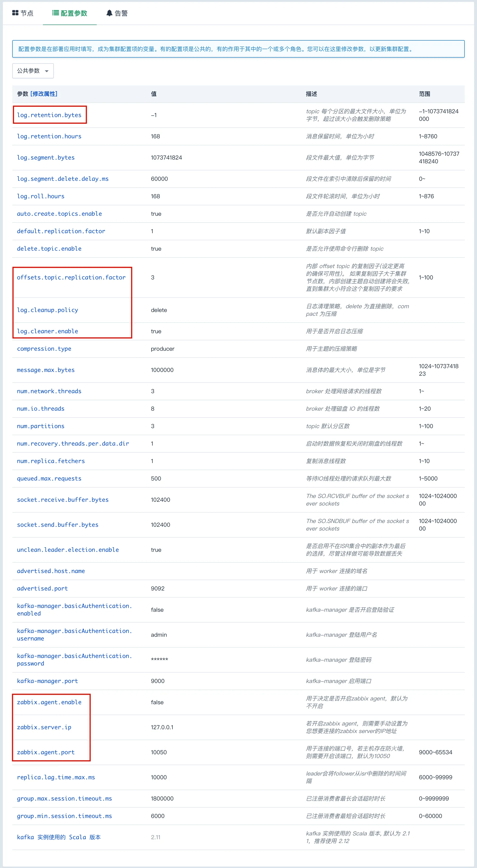The image size is (477, 868).
Task: Click kafka-manager.port parameter
Action: (47, 681)
